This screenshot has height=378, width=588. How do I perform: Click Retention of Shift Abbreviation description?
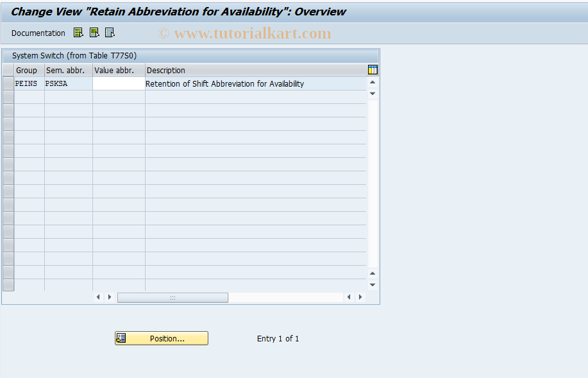click(x=224, y=83)
